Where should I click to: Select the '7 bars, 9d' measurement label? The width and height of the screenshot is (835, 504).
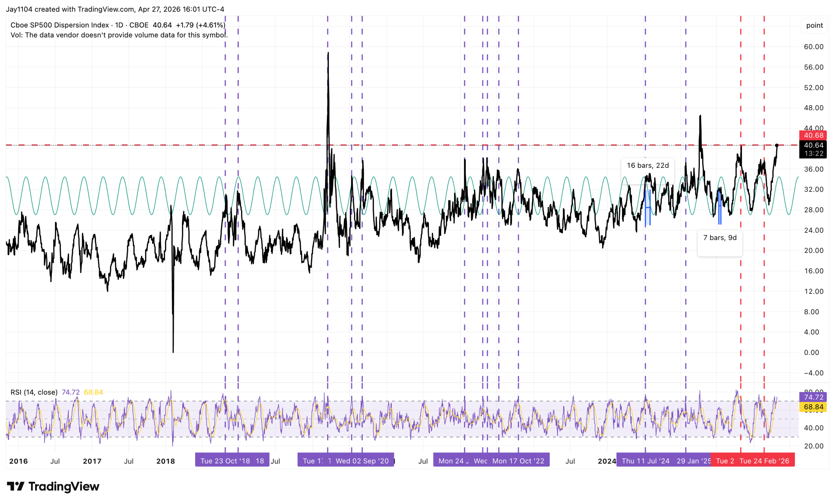[x=720, y=238]
